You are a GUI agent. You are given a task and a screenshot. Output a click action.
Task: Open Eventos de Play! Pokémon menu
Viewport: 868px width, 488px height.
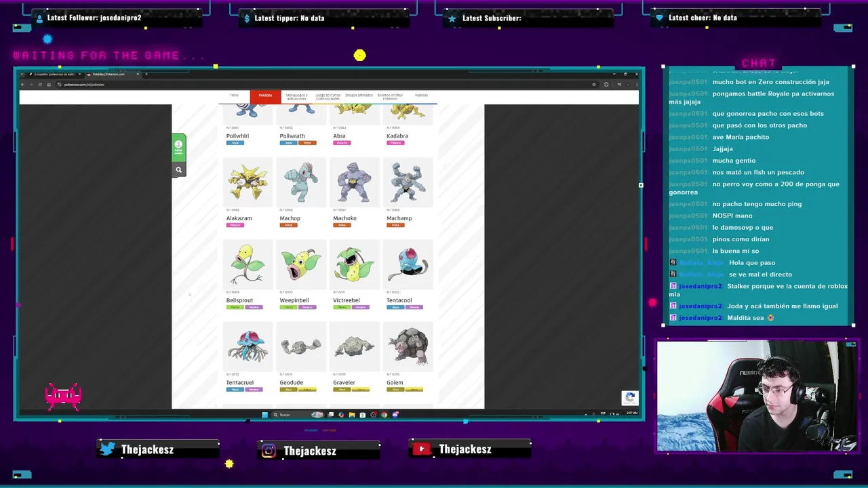pyautogui.click(x=390, y=97)
